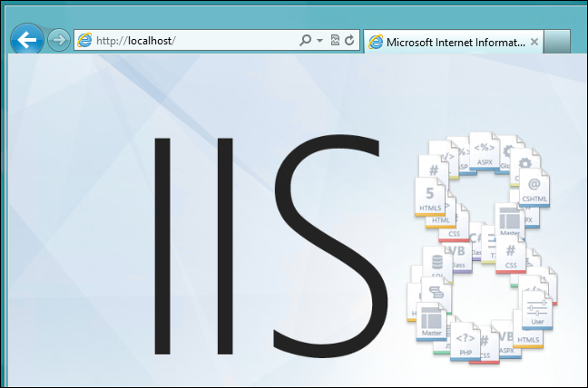Click the large IIS logo text
The height and width of the screenshot is (388, 588).
click(263, 245)
